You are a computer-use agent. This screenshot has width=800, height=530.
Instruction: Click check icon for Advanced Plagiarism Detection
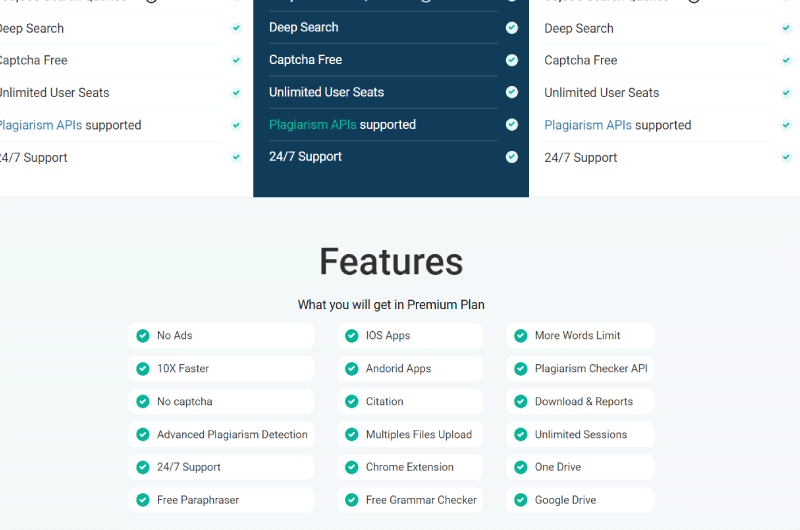click(x=143, y=435)
